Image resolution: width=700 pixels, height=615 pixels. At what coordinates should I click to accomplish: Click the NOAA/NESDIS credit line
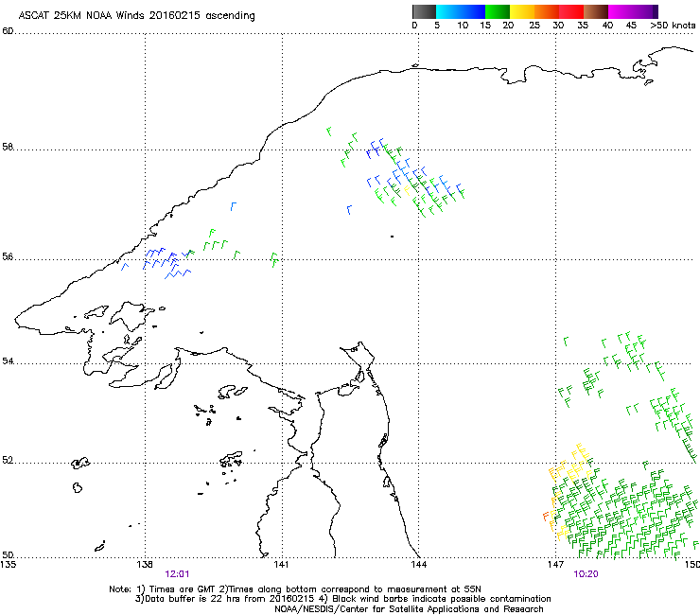[409, 609]
